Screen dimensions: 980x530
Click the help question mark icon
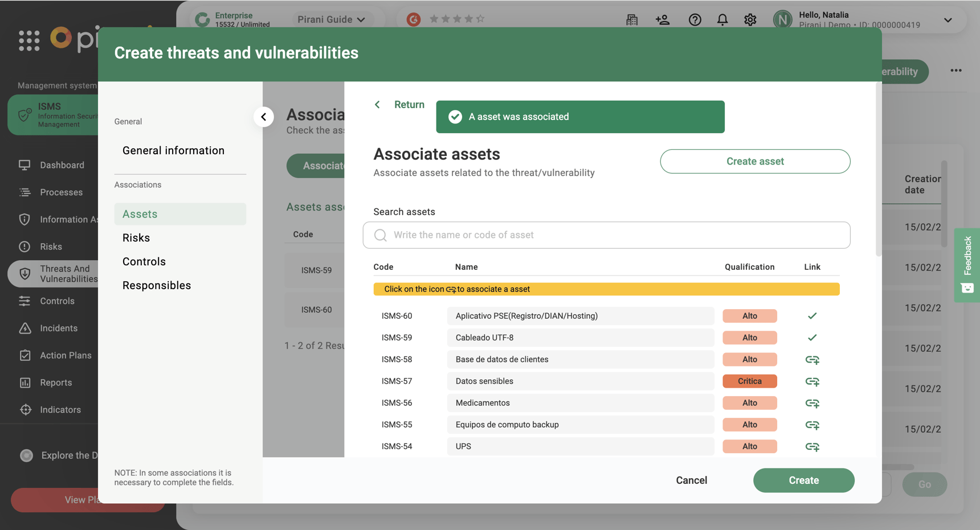(x=695, y=19)
